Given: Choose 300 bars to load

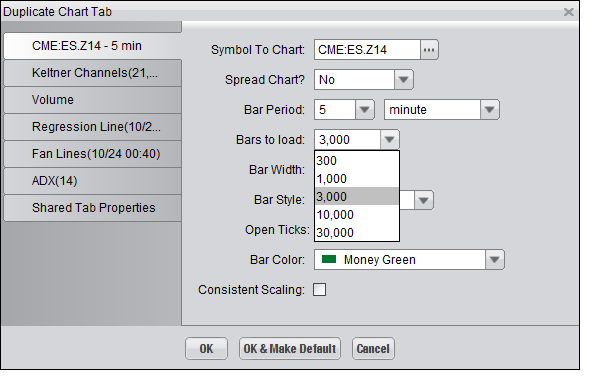Looking at the screenshot, I should (x=357, y=161).
